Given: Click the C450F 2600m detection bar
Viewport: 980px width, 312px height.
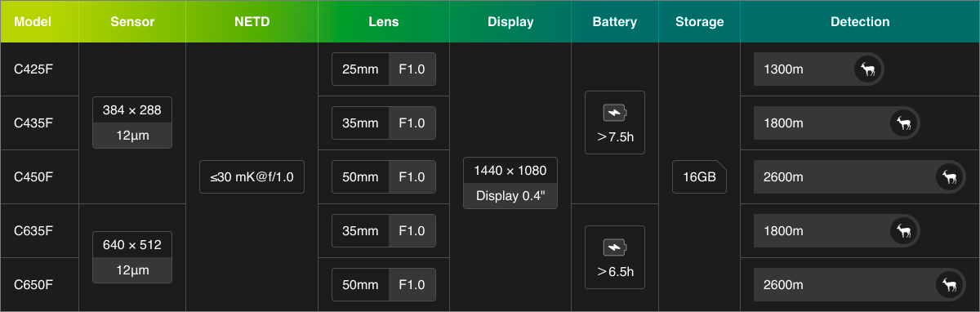Looking at the screenshot, I should (860, 177).
